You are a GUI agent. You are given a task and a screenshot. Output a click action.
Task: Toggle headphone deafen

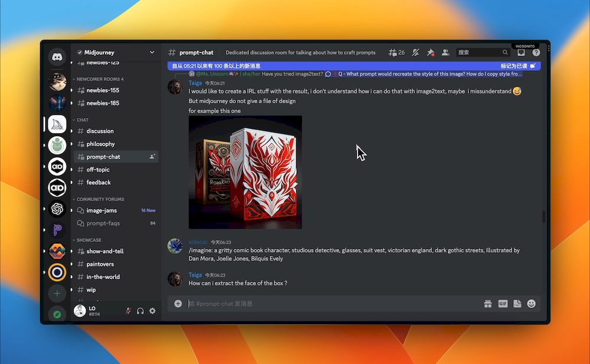click(140, 311)
